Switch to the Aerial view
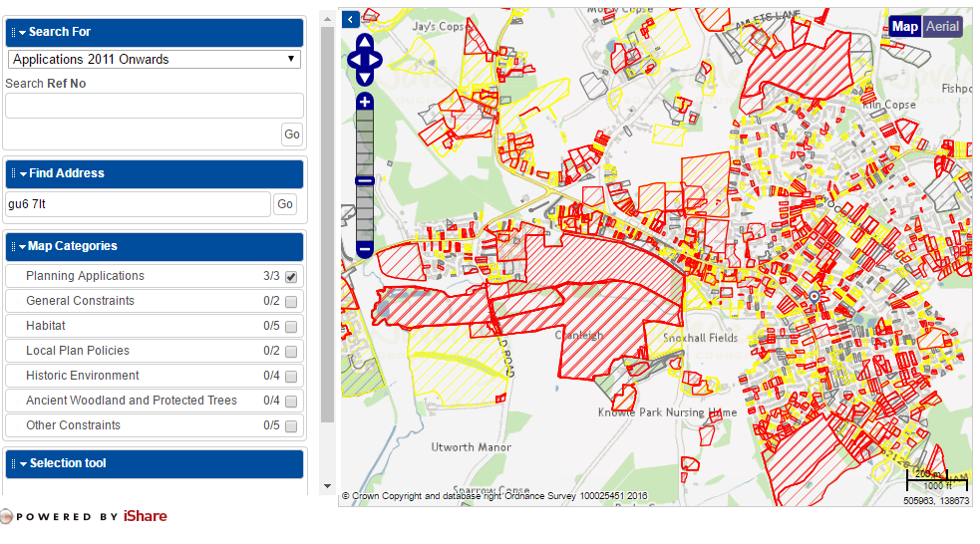The height and width of the screenshot is (544, 980). click(x=942, y=26)
